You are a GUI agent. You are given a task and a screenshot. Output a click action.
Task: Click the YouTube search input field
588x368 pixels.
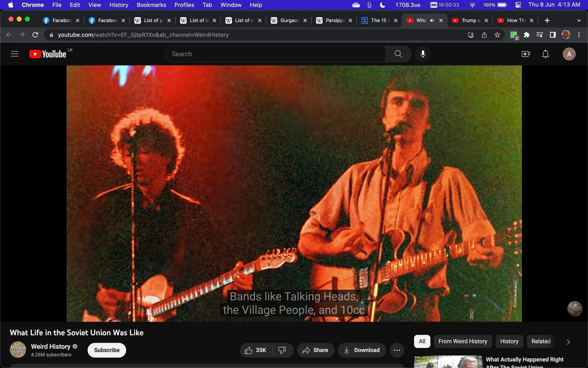(276, 54)
